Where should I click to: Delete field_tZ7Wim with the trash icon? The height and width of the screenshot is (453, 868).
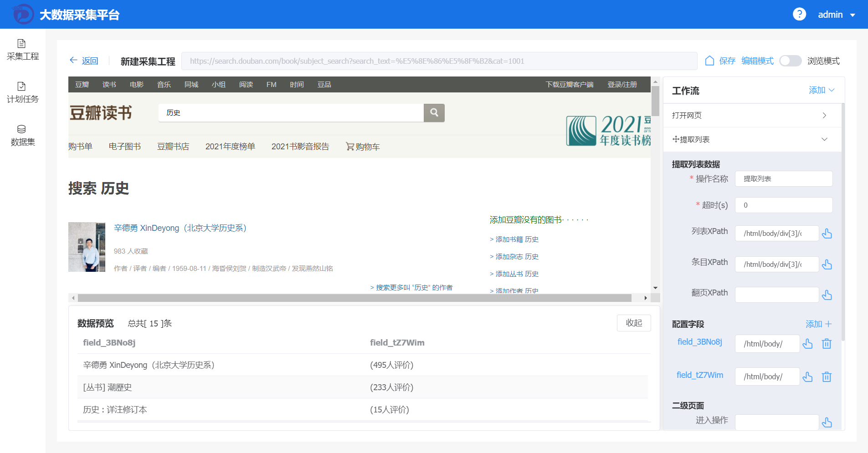pos(827,377)
